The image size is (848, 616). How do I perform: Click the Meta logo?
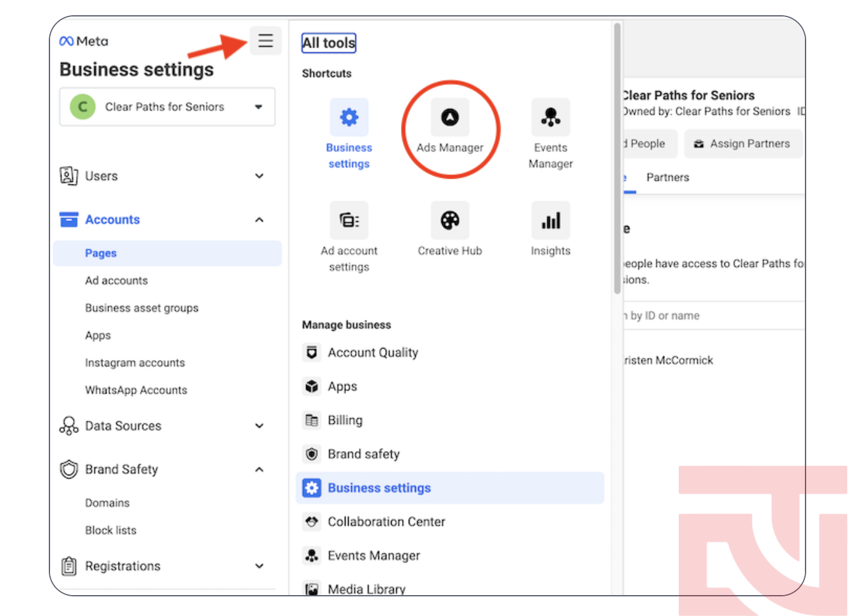(x=84, y=41)
